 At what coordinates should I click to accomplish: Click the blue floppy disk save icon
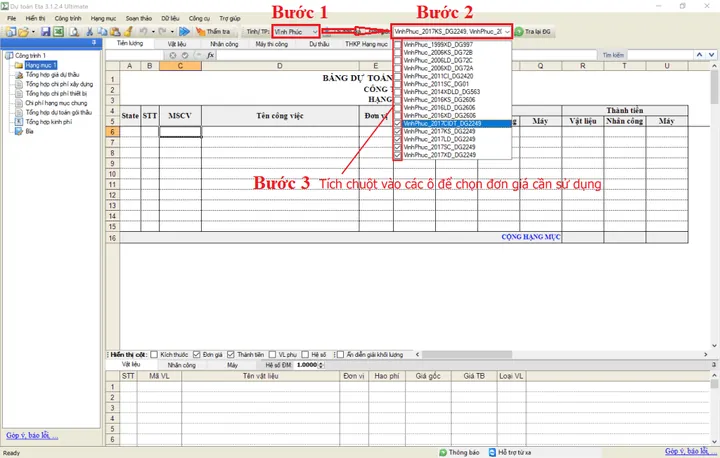[x=45, y=32]
